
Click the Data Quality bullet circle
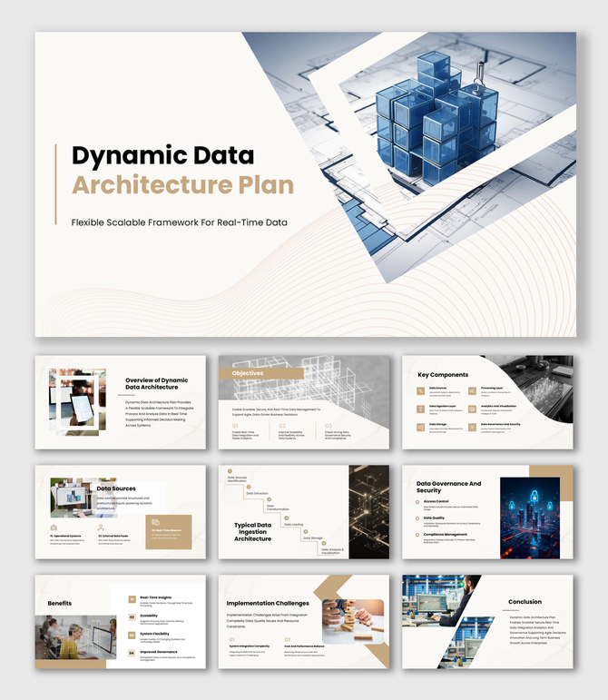pyautogui.click(x=417, y=518)
